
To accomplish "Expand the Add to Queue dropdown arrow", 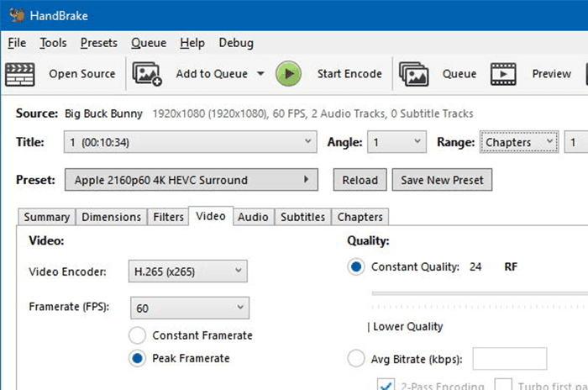I will [x=260, y=74].
